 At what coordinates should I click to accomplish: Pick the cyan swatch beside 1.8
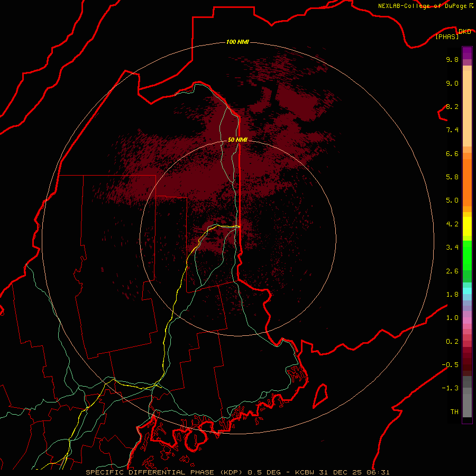click(467, 291)
